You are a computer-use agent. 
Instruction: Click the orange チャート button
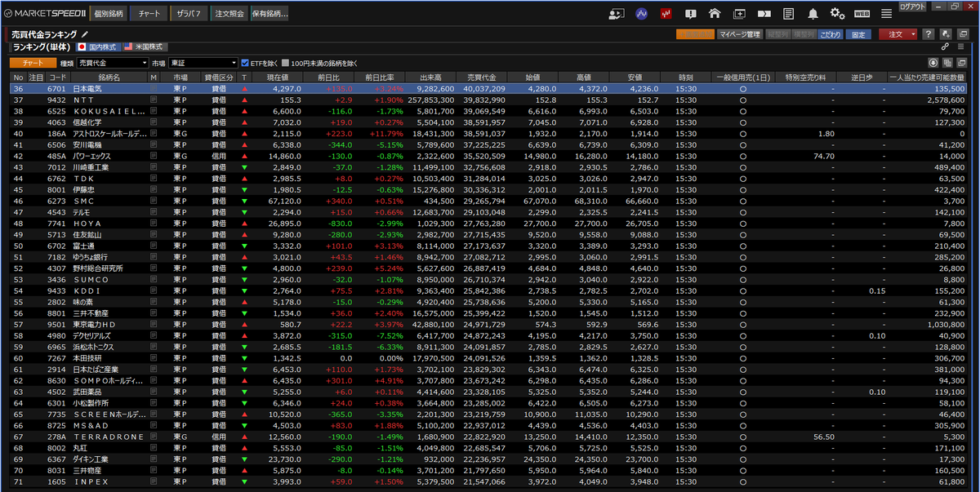point(33,63)
